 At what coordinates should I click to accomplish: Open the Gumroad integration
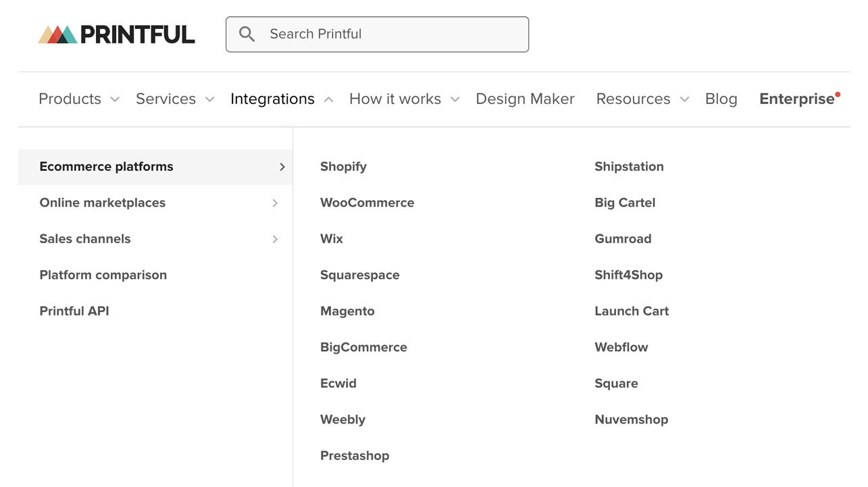[x=623, y=239]
